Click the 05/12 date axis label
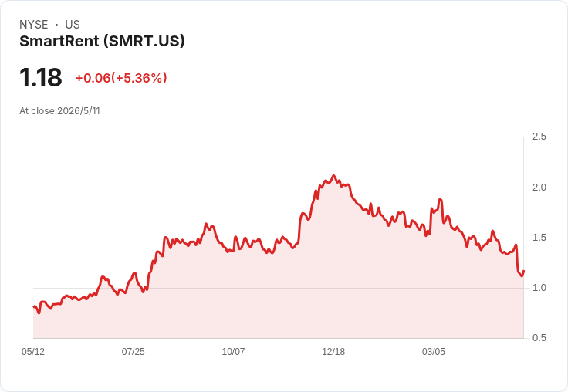This screenshot has width=568, height=392. click(x=33, y=351)
